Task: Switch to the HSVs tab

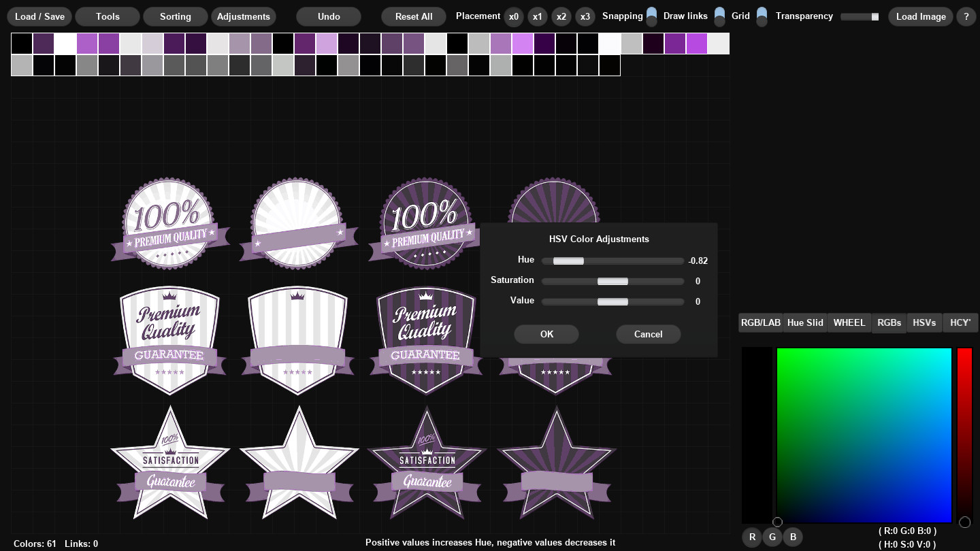Action: [x=924, y=322]
